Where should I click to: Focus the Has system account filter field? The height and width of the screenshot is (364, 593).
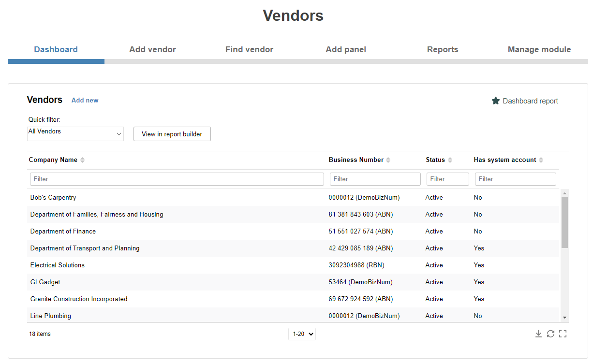coord(516,179)
